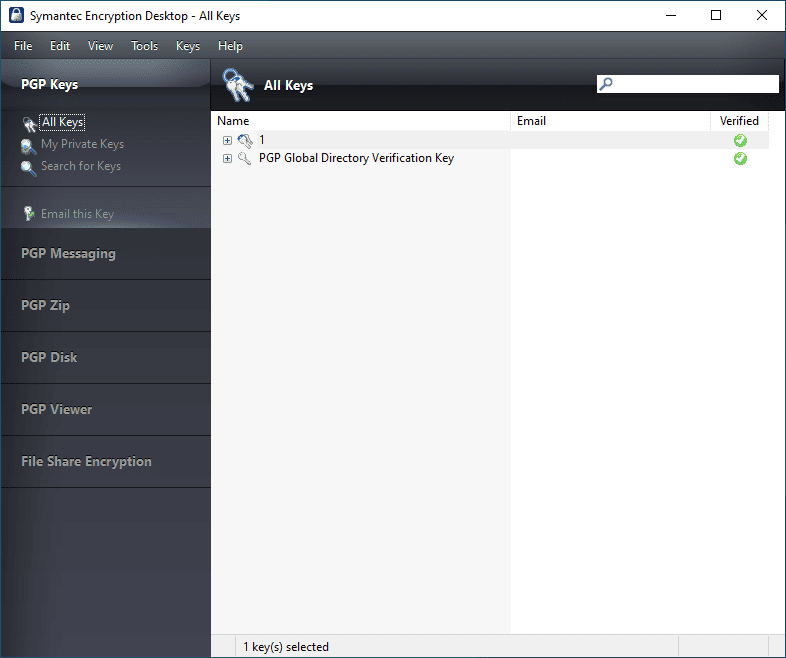Click the verified check for PGP Global Directory key
The image size is (786, 658).
[740, 158]
